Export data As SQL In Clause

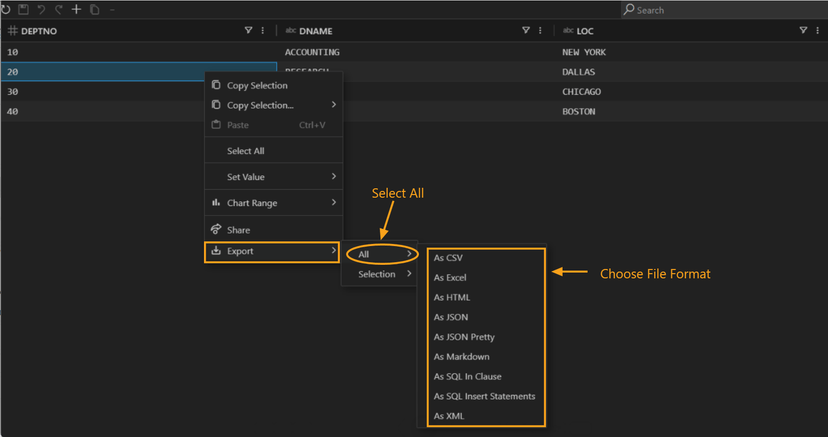tap(485, 376)
